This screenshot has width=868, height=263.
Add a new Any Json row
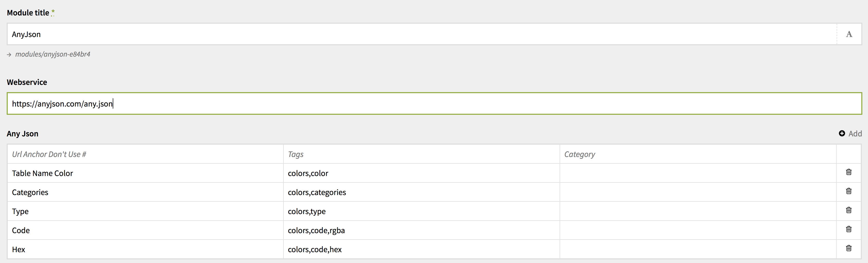pos(855,134)
